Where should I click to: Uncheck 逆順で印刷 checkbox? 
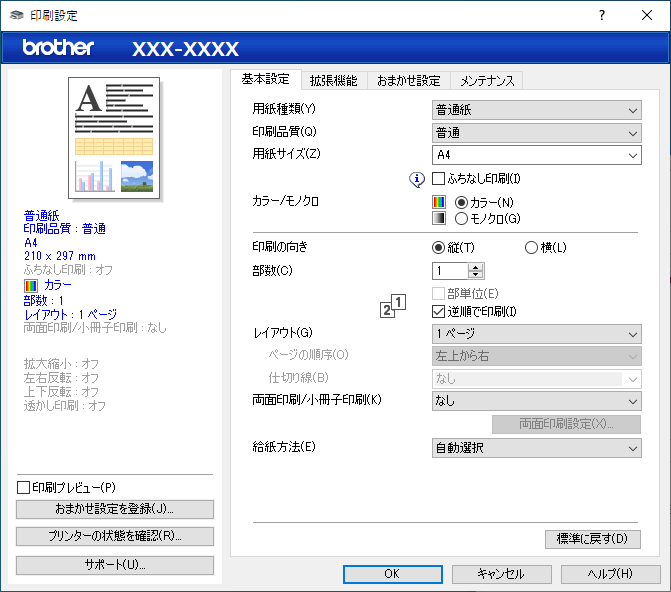pos(438,311)
